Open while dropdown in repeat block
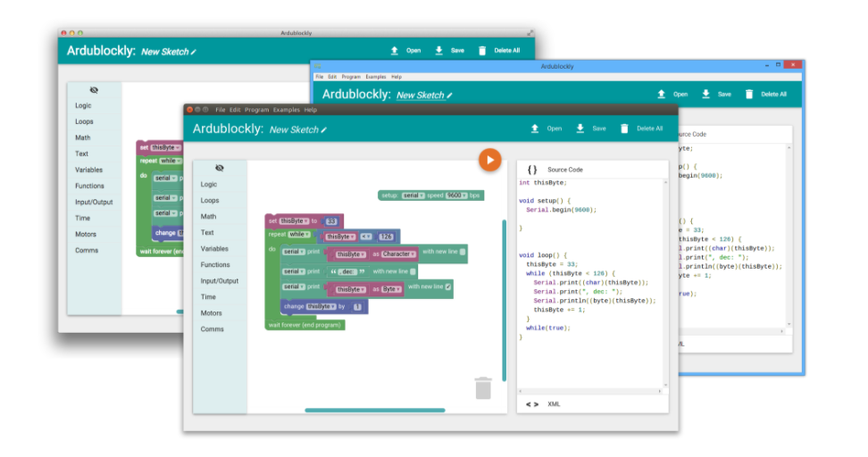Screen dimensions: 868x457 click(299, 235)
